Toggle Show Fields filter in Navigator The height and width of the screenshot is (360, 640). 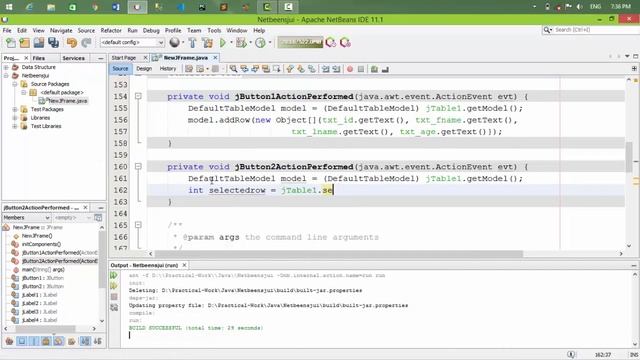pos(22,341)
